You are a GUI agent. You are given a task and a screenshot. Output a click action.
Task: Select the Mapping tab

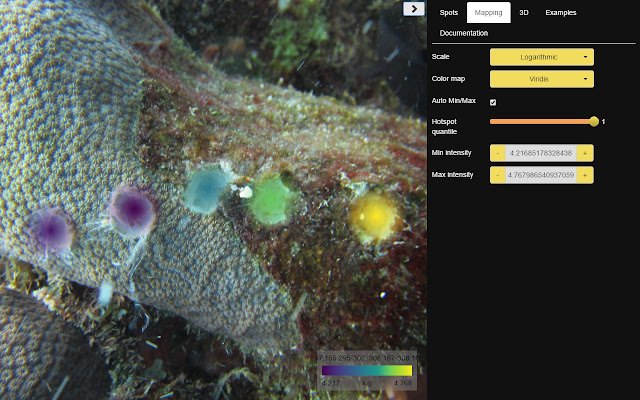point(489,12)
